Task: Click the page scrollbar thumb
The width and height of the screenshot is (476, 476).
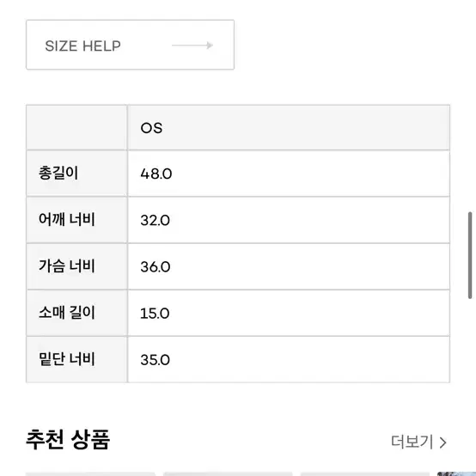Action: (470, 255)
